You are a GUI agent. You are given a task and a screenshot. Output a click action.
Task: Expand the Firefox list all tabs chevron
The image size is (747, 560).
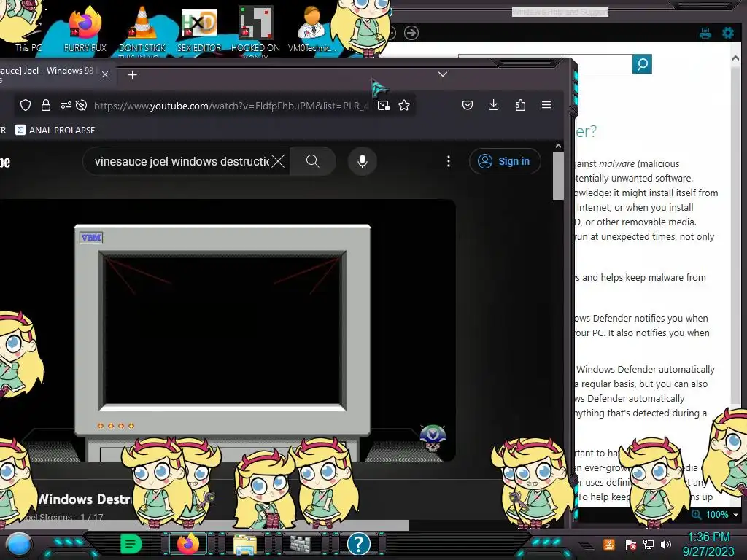click(x=443, y=74)
